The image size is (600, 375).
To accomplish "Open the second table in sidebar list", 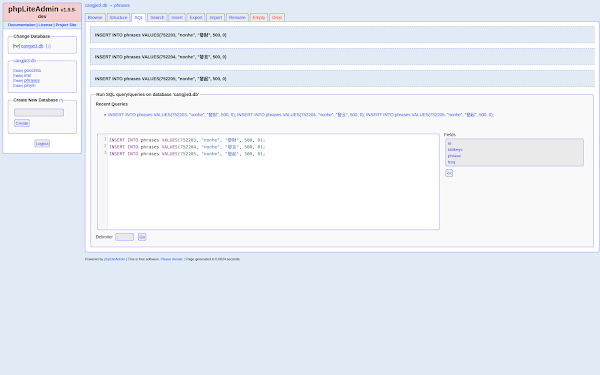I will [28, 75].
